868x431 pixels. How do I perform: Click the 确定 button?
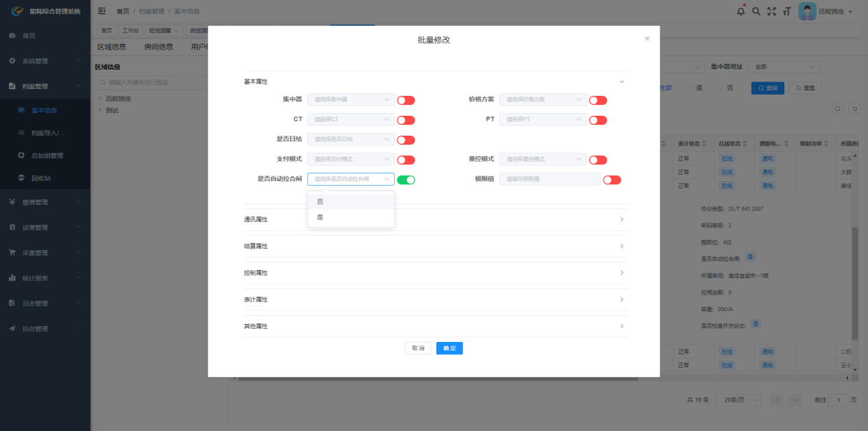click(x=449, y=348)
